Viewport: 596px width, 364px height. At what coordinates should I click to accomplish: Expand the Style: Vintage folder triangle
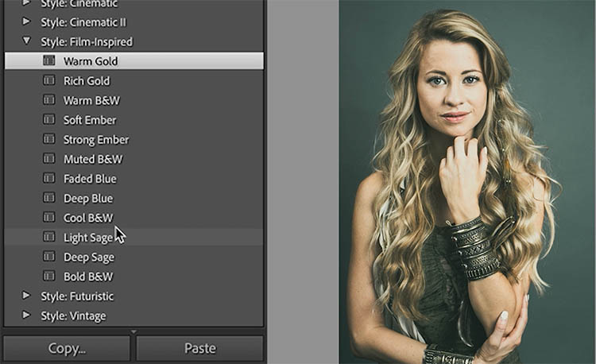point(26,315)
